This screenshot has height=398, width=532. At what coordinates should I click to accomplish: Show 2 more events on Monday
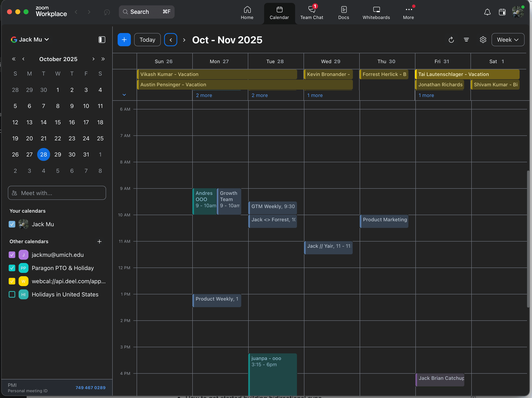tap(204, 95)
